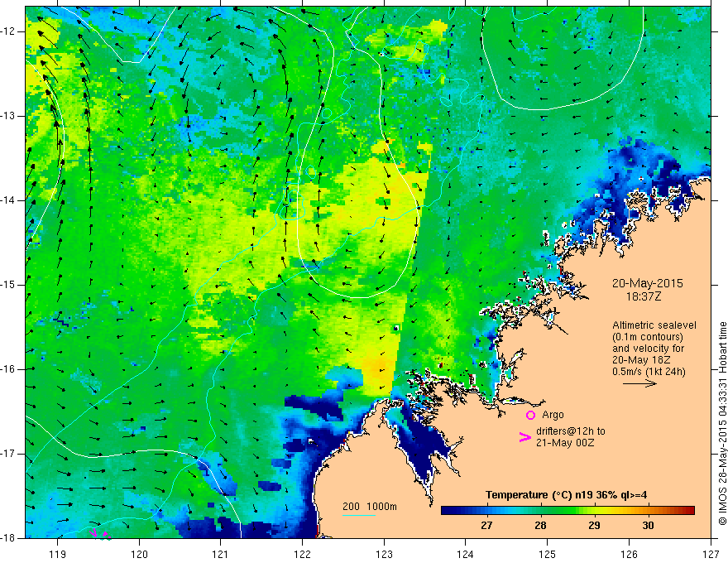Click latitude axis label -15
The height and width of the screenshot is (563, 728).
click(8, 285)
